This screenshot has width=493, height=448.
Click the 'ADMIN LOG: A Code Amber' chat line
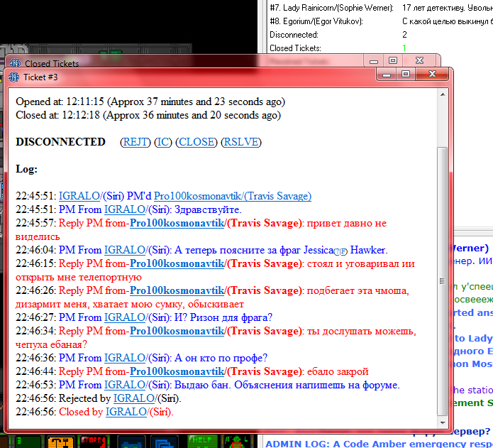[380, 444]
